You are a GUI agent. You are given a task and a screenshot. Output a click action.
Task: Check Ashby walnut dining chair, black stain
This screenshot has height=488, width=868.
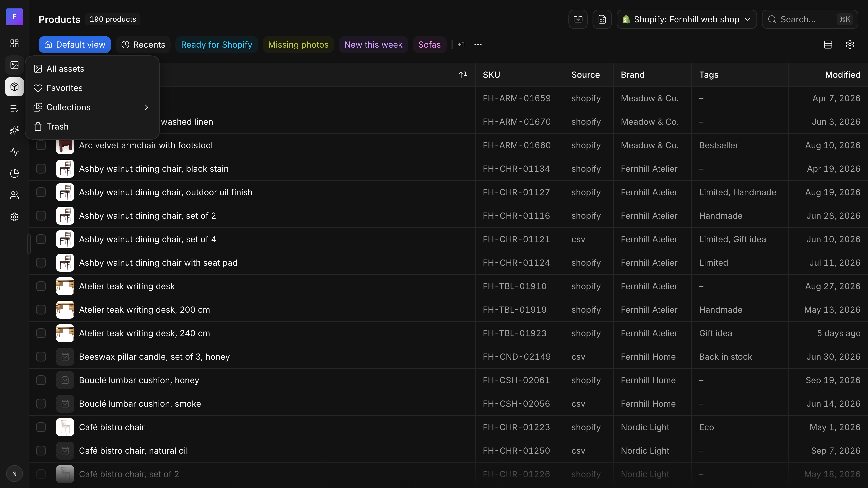pos(41,169)
